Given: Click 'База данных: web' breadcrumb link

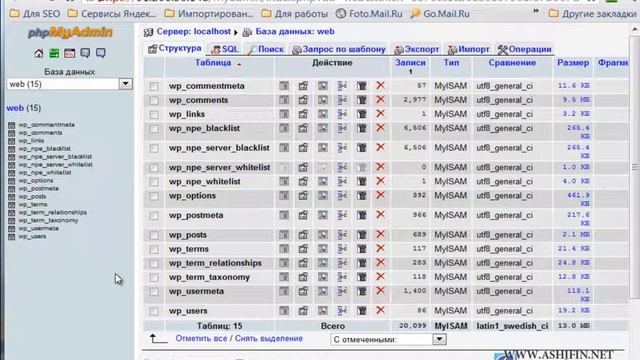Looking at the screenshot, I should click(295, 31).
